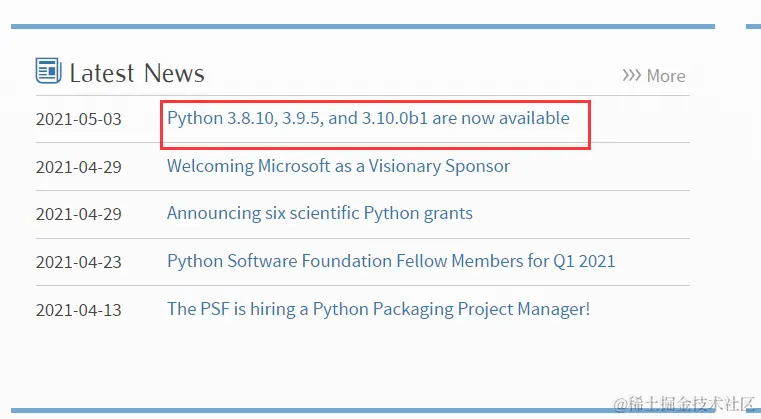Open Welcoming Microsoft as Visionary Sponsor article

(x=338, y=166)
